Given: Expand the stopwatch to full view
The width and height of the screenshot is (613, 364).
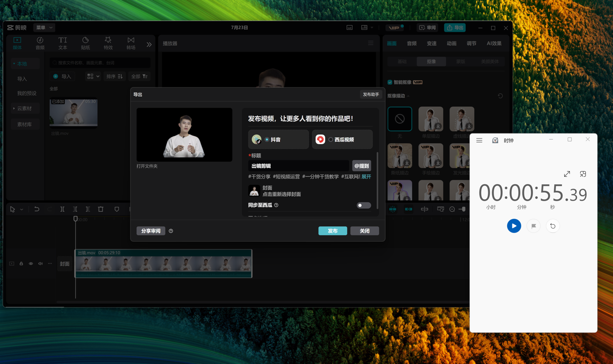Looking at the screenshot, I should tap(567, 174).
